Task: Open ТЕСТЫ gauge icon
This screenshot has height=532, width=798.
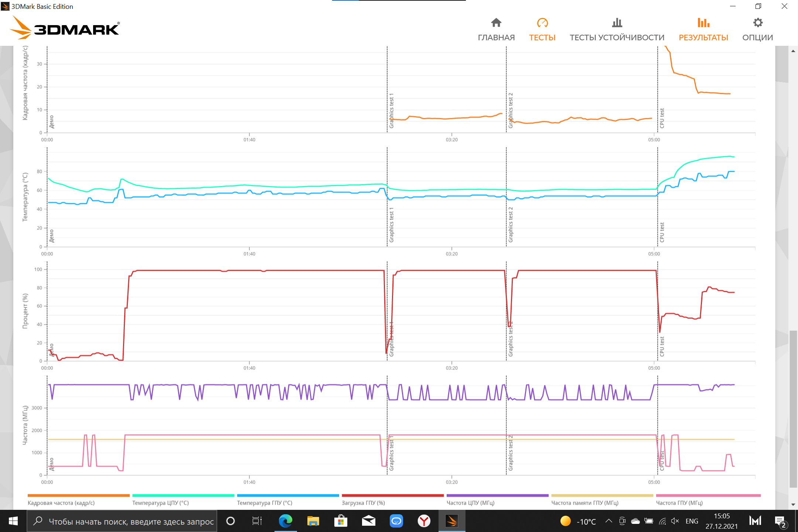Action: (x=542, y=23)
